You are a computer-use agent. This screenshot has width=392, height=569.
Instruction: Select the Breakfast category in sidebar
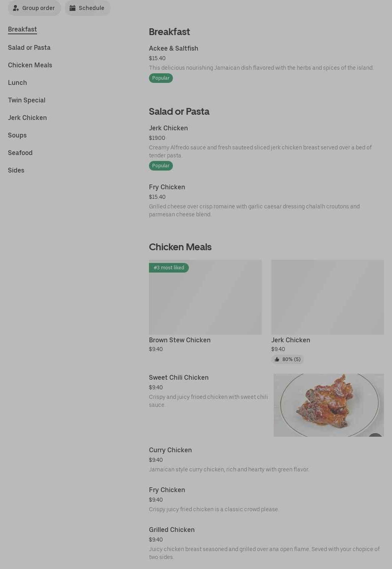coord(22,29)
